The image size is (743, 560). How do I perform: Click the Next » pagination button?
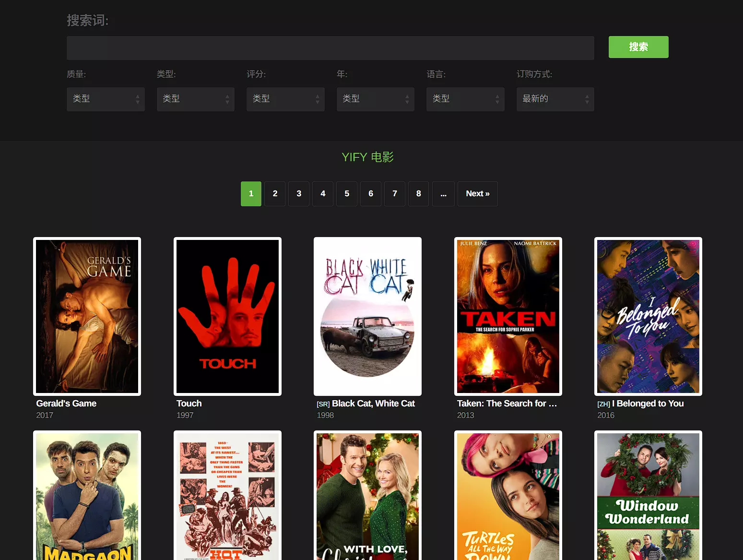tap(477, 194)
